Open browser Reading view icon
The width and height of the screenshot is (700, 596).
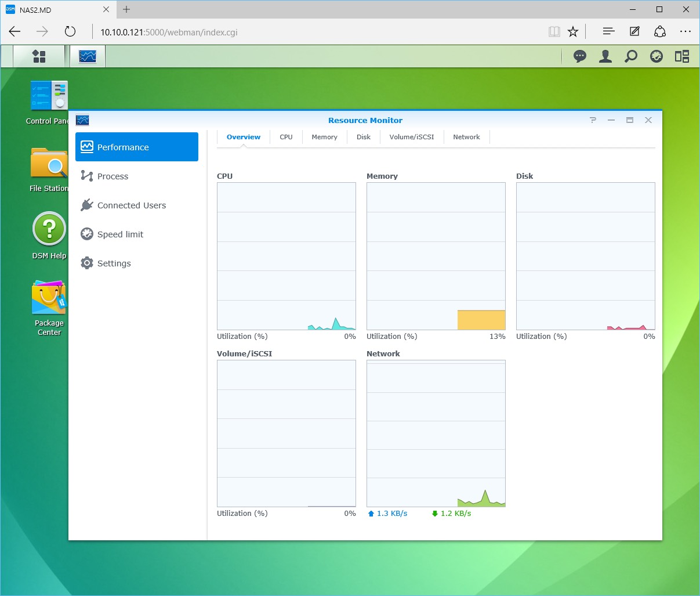(554, 32)
